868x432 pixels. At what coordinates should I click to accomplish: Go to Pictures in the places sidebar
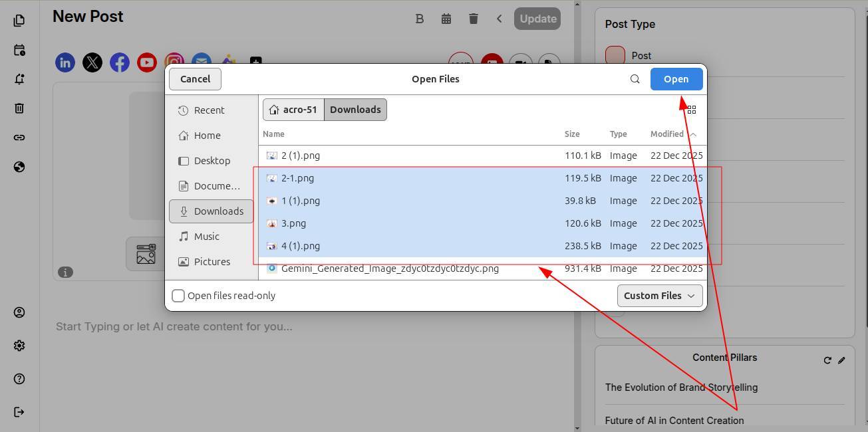point(212,262)
